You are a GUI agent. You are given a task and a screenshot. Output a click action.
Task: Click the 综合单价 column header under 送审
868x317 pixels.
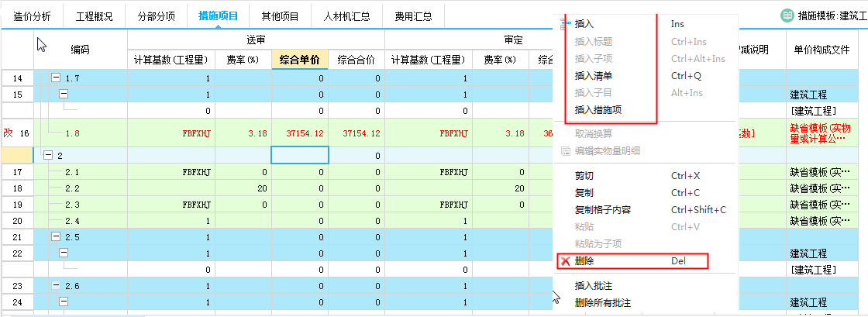point(300,60)
